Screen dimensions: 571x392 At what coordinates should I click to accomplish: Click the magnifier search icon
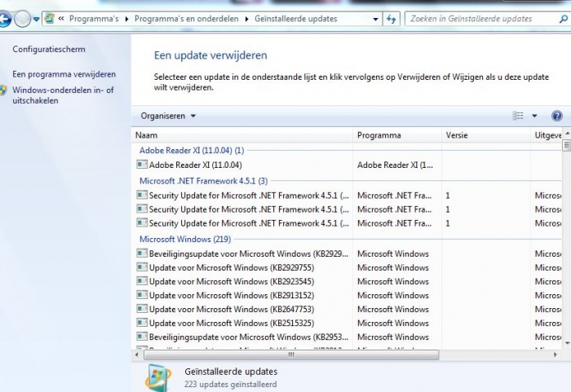pyautogui.click(x=564, y=19)
